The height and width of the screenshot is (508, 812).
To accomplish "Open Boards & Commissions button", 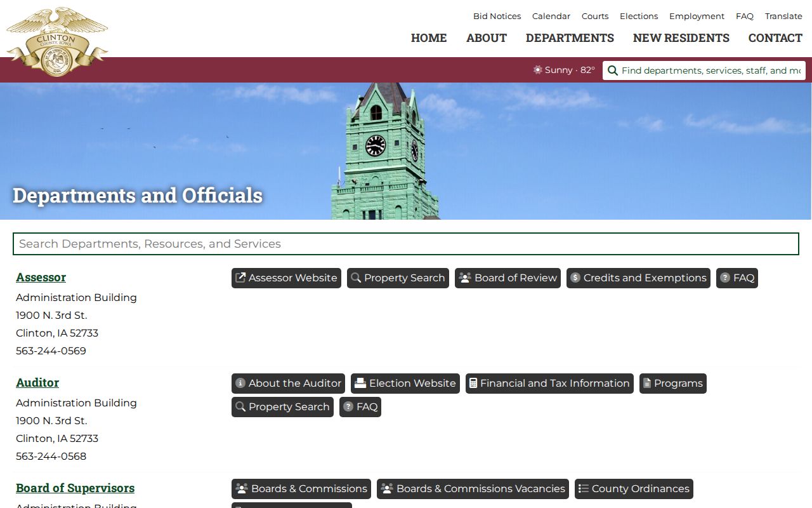I will pos(301,489).
